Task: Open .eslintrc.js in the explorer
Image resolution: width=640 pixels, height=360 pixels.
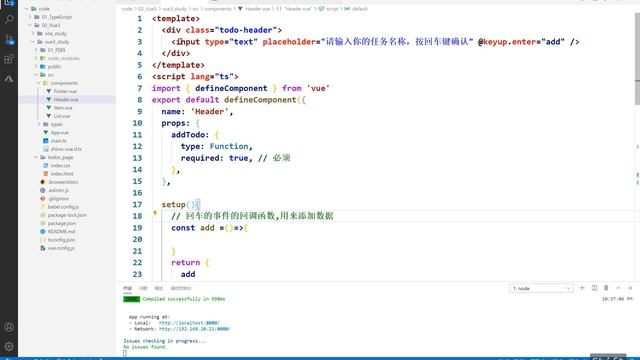Action: coord(58,190)
